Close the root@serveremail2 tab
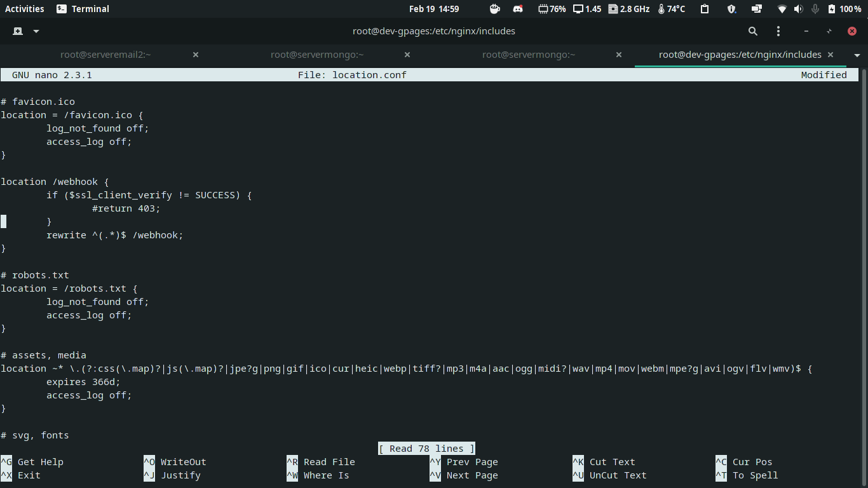Screen dimensions: 868x488 coord(196,55)
